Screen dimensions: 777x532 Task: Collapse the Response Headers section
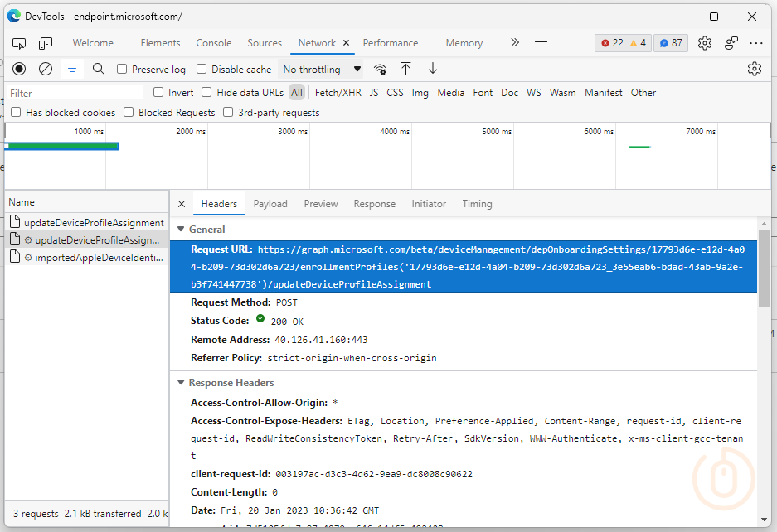click(x=181, y=382)
